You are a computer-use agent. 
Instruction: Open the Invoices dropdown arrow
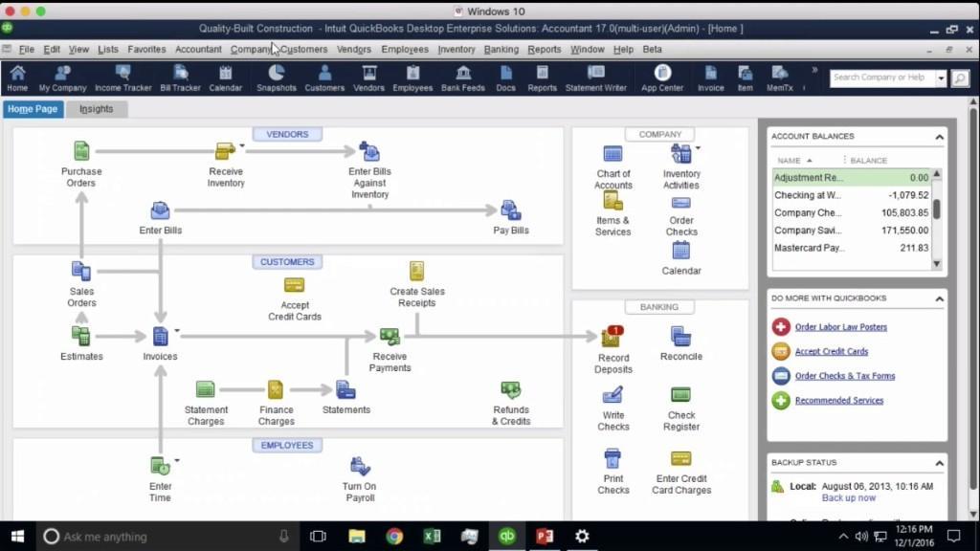[177, 330]
